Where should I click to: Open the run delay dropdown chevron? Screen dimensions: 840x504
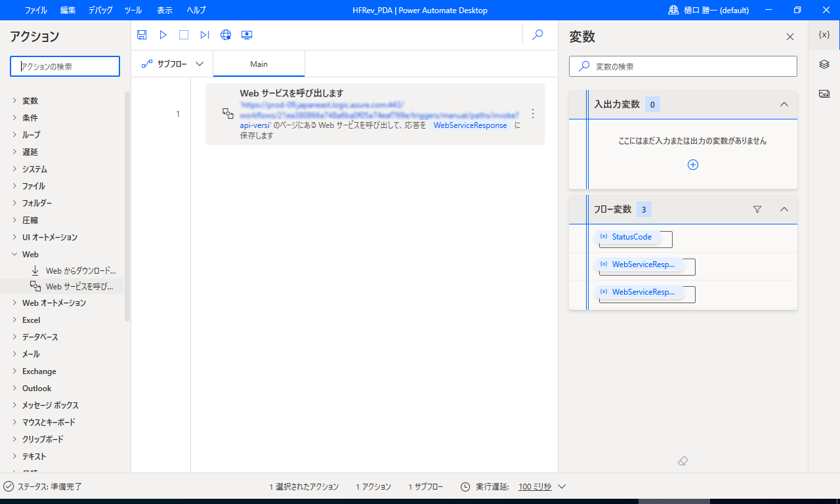[562, 487]
